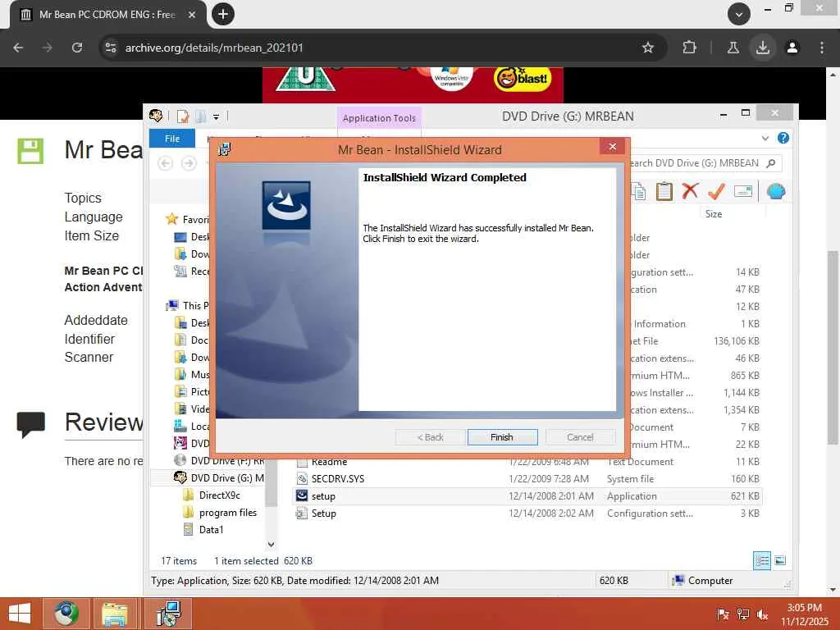Select This PC in the navigation pane

[195, 305]
